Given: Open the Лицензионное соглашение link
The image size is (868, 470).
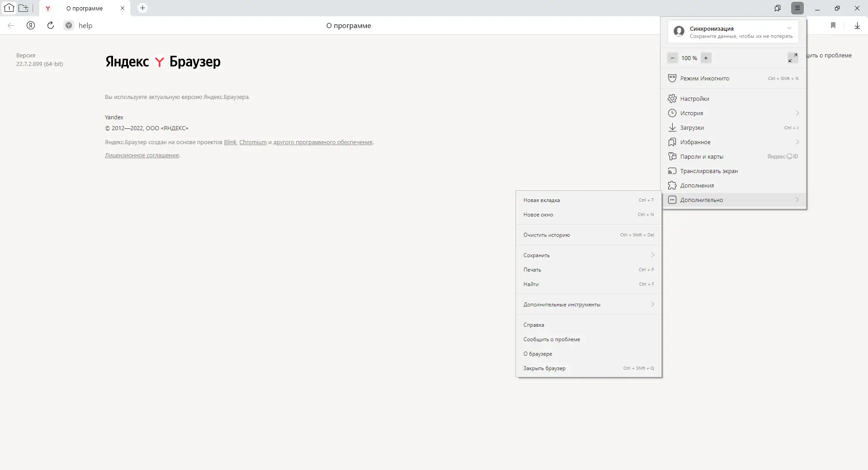Looking at the screenshot, I should [142, 155].
